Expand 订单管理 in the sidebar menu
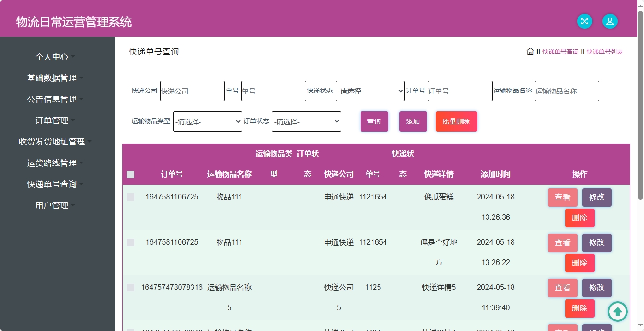Screen dimensions: 644x331 [52, 120]
